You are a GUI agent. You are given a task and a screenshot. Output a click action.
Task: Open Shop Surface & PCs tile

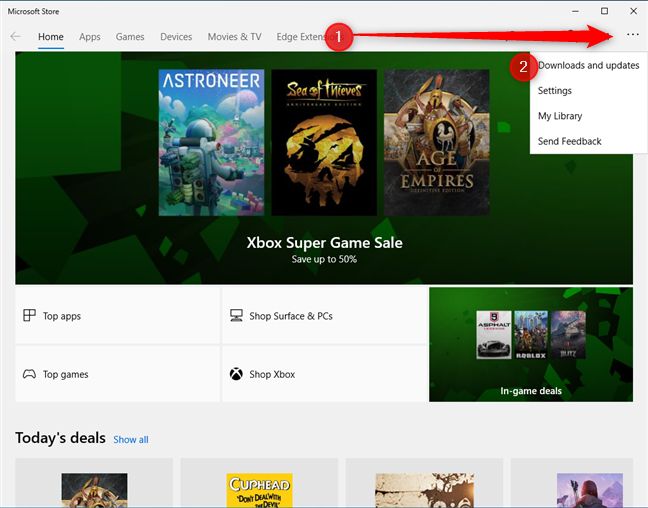(x=324, y=315)
